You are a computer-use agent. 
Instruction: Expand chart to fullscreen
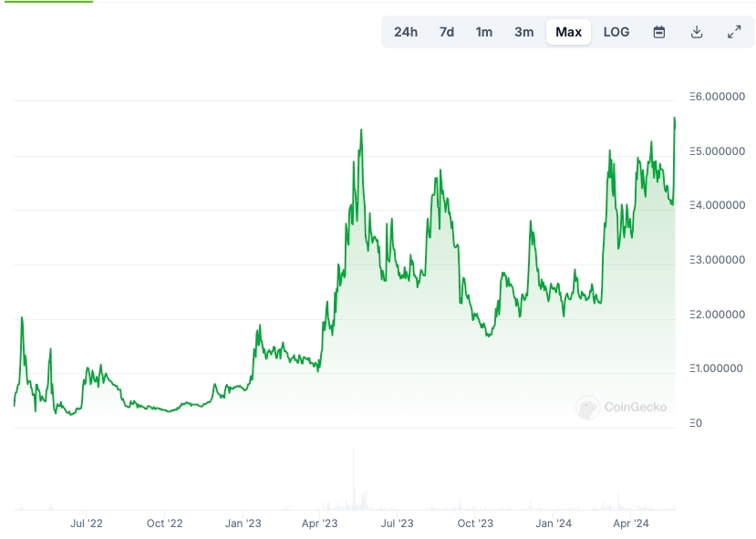(734, 32)
